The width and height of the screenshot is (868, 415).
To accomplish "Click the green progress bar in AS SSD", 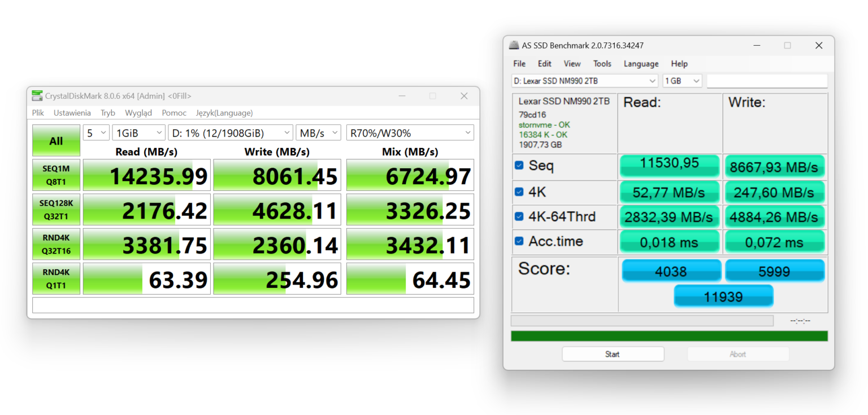I will 667,335.
